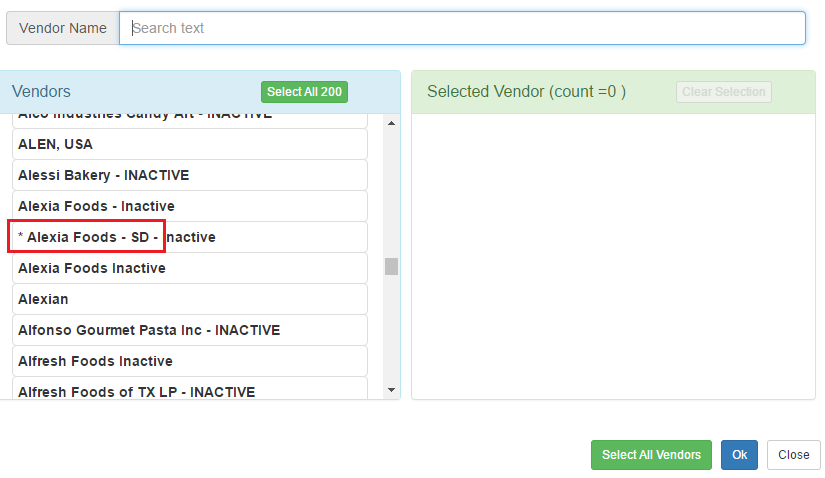Select Alfresh Foods of TX LP - INACTIVE
This screenshot has width=825, height=478.
(x=190, y=390)
